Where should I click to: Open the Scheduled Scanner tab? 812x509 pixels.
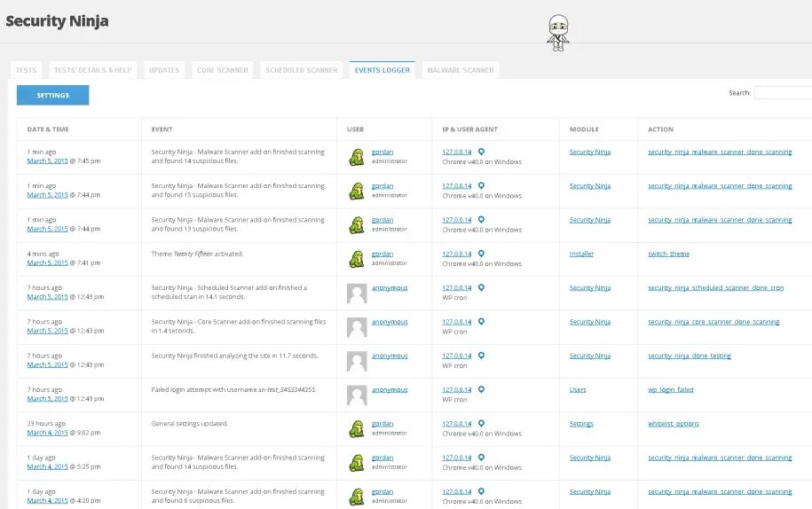(302, 70)
